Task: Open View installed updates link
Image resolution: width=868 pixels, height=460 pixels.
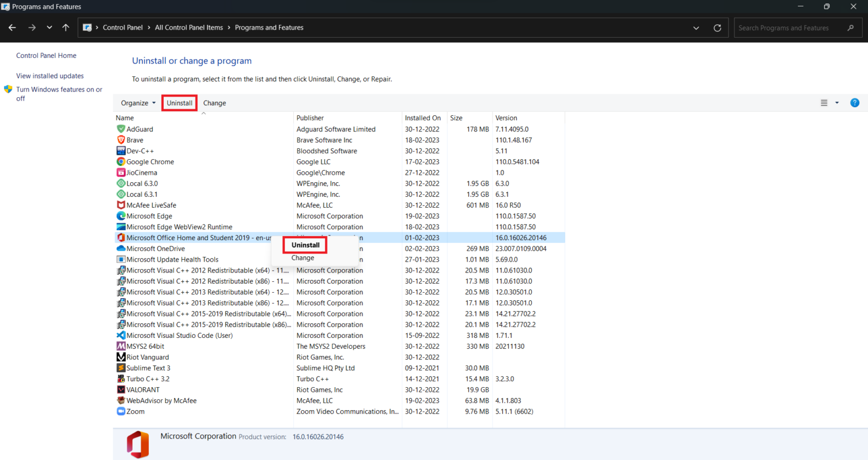Action: coord(50,76)
